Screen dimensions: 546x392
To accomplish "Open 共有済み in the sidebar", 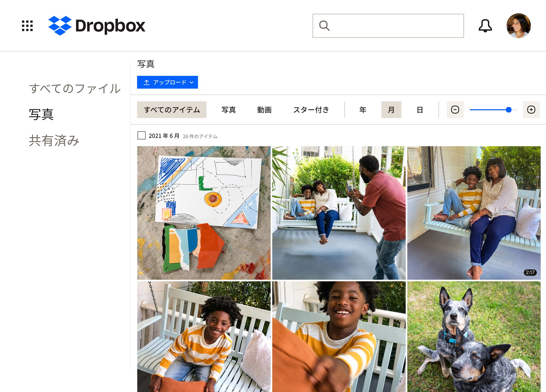I will pyautogui.click(x=54, y=140).
